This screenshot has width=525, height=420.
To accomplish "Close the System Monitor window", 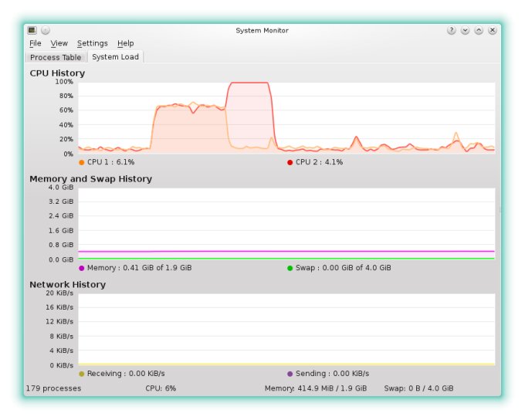I will (x=493, y=30).
